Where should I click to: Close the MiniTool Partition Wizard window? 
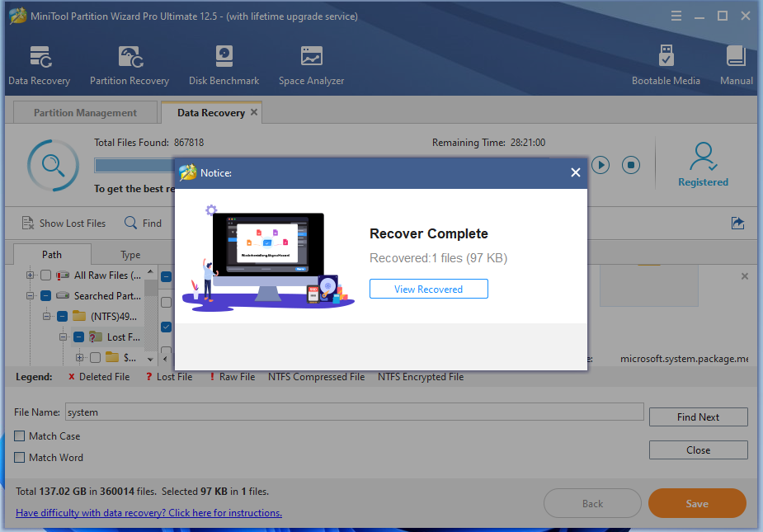coord(746,16)
